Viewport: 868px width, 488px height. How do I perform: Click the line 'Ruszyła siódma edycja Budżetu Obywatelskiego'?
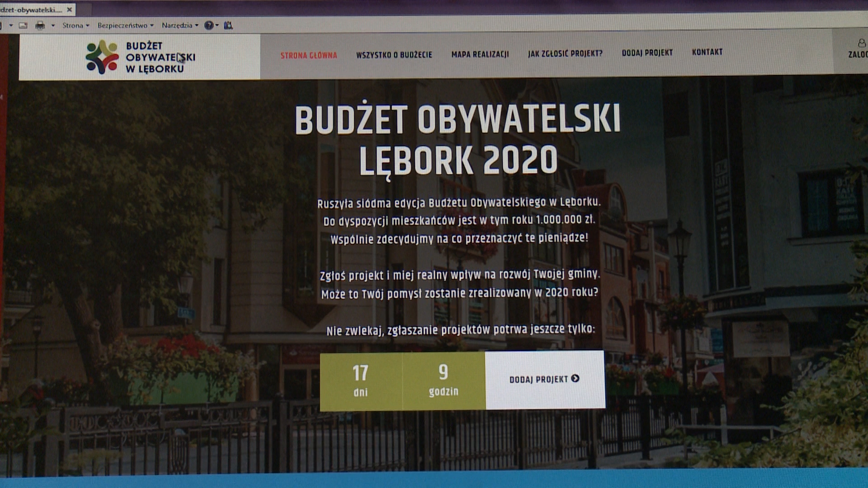pyautogui.click(x=459, y=203)
